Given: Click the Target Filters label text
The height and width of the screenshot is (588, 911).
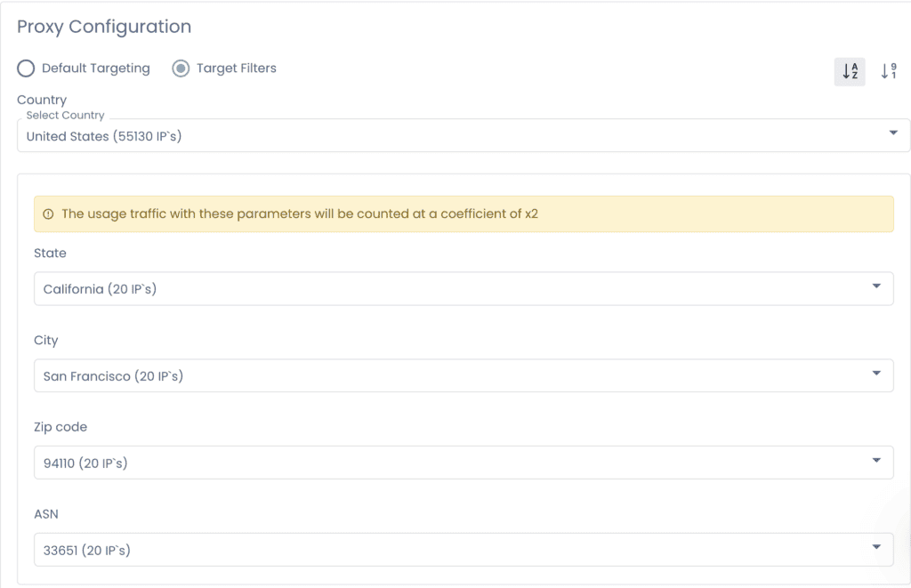Looking at the screenshot, I should tap(237, 68).
